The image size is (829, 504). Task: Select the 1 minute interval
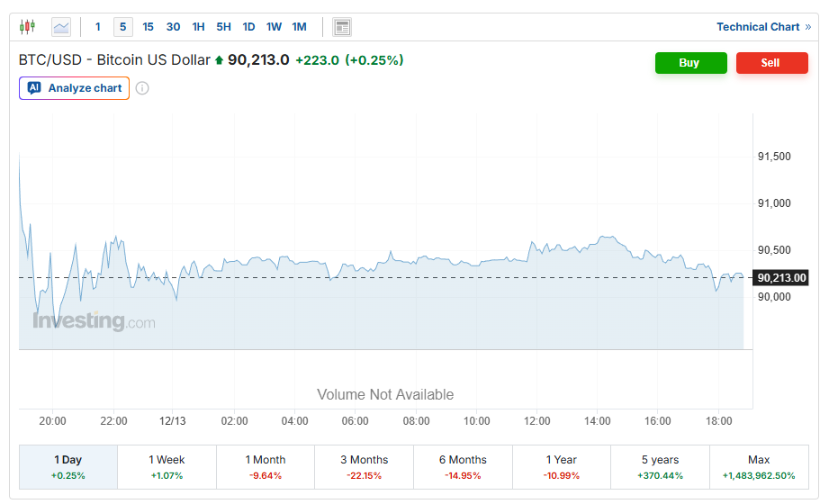pyautogui.click(x=98, y=27)
